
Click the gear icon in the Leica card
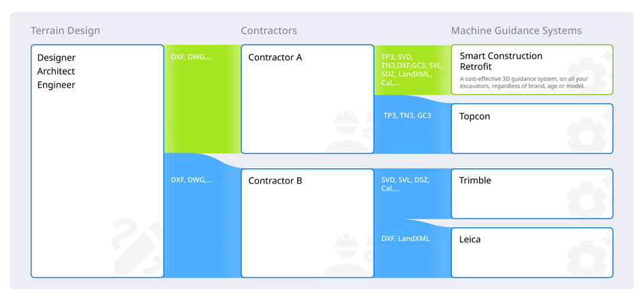point(589,257)
